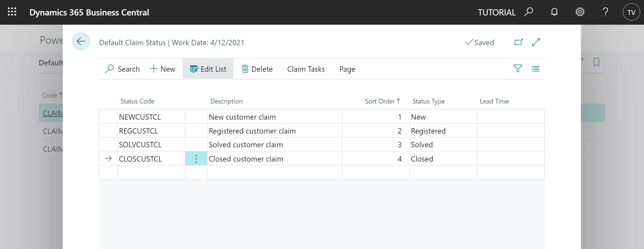This screenshot has width=644, height=249.
Task: Switch list layout view icon
Action: click(x=535, y=69)
